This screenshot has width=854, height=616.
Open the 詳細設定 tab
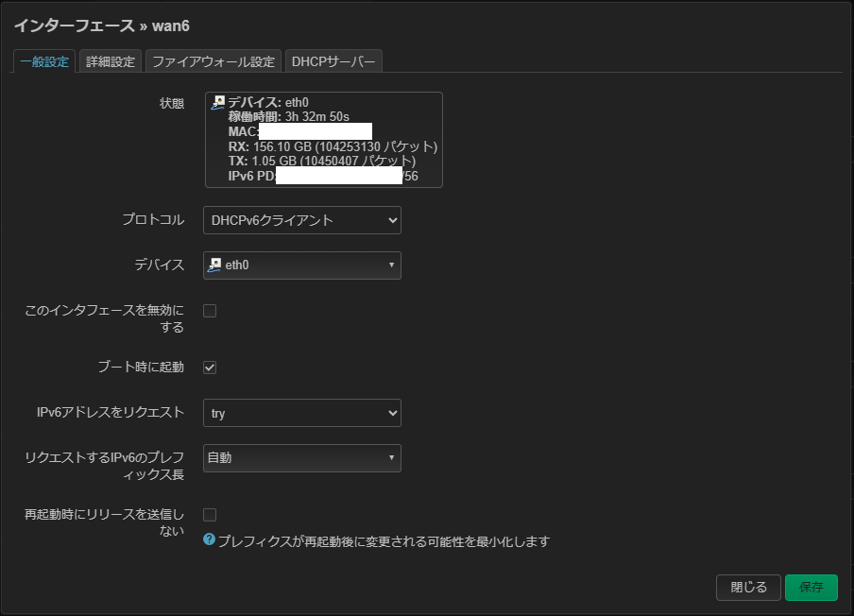pyautogui.click(x=111, y=61)
